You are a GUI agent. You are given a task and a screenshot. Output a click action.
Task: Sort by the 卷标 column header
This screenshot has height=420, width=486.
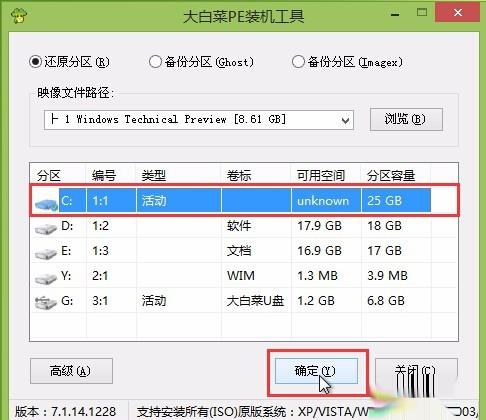pos(239,176)
